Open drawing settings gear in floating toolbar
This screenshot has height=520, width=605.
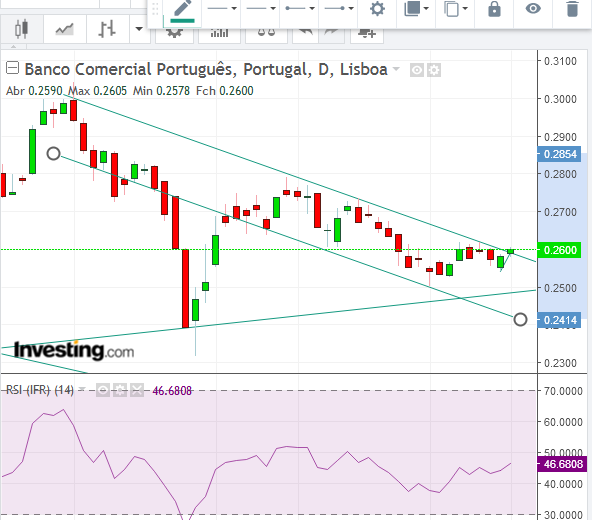click(x=377, y=8)
